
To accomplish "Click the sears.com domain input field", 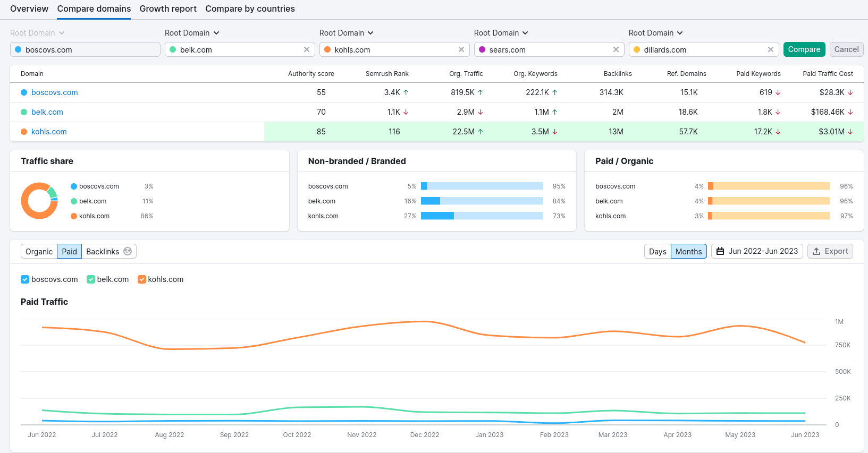I will click(x=549, y=49).
